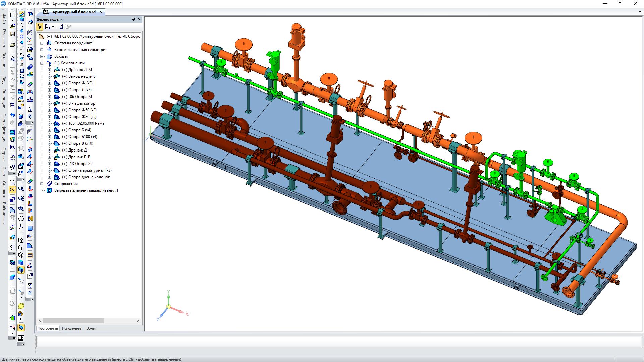Open tree composition dropdown arrow
Screen dimensions: 644x362
pos(53,27)
